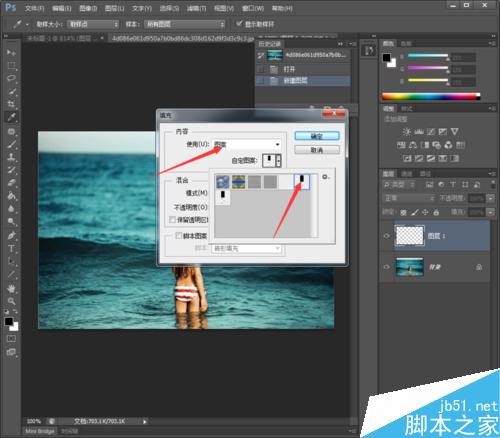
Task: Select the Eyedropper tool
Action: point(11,117)
